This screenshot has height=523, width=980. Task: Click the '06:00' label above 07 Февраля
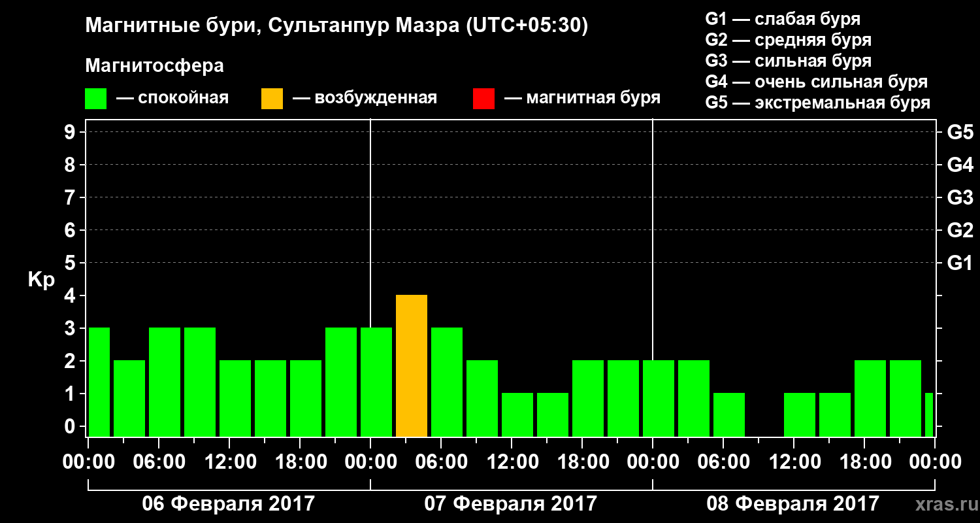click(441, 462)
